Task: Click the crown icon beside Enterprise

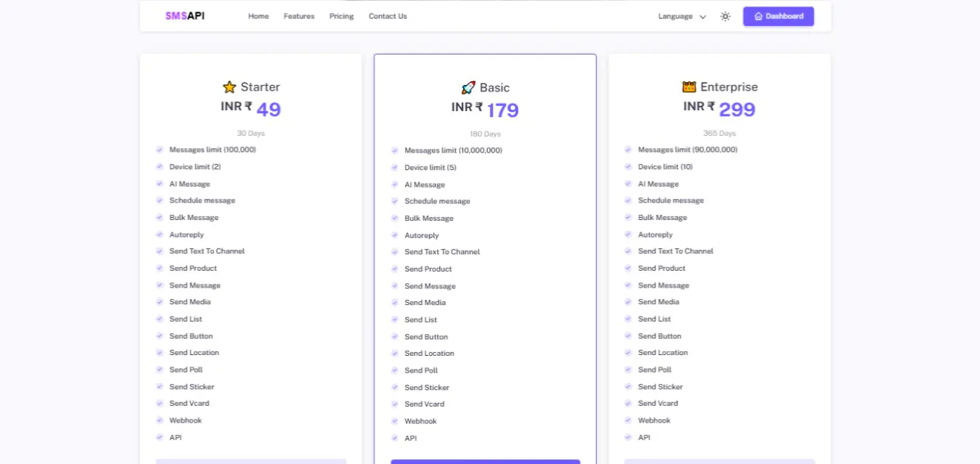Action: pos(689,87)
